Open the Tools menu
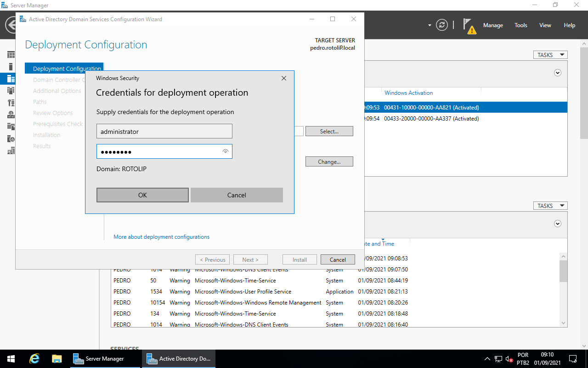Image resolution: width=588 pixels, height=368 pixels. click(x=520, y=25)
